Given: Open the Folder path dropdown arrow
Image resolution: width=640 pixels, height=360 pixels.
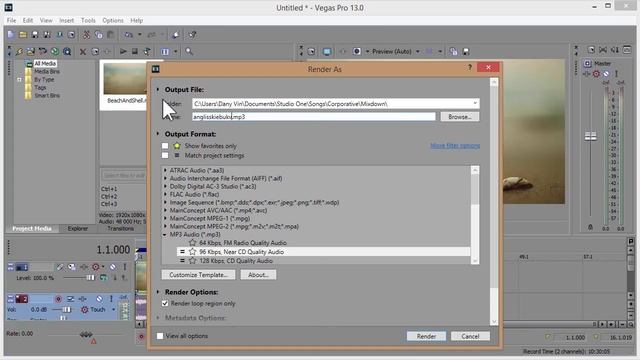Looking at the screenshot, I should 475,104.
